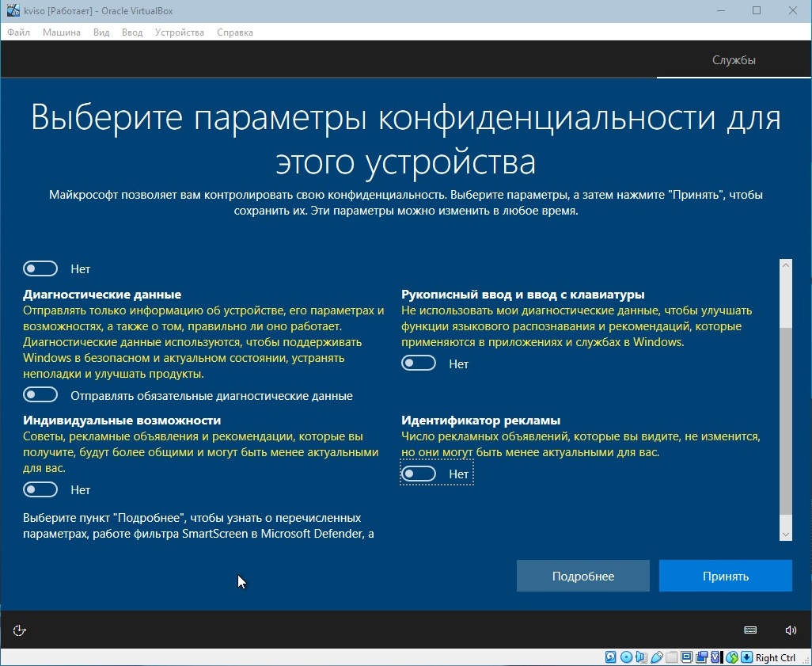This screenshot has height=666, width=812.
Task: Click the volume speaker icon
Action: pyautogui.click(x=791, y=630)
